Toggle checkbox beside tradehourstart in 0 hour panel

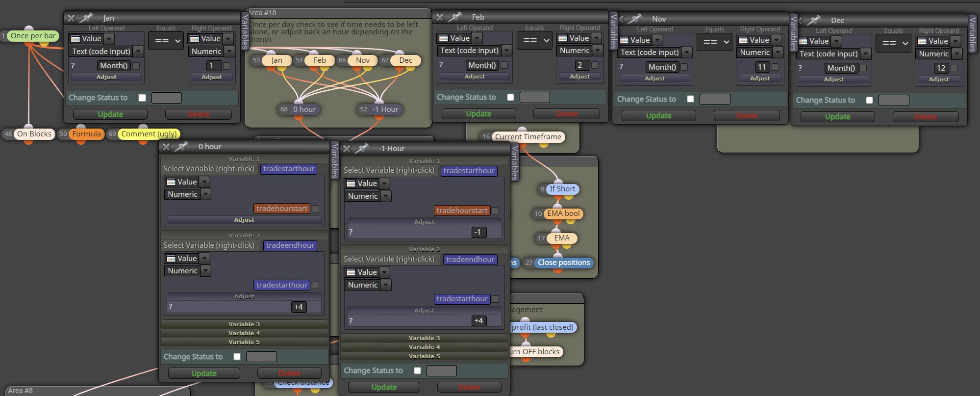tap(316, 209)
